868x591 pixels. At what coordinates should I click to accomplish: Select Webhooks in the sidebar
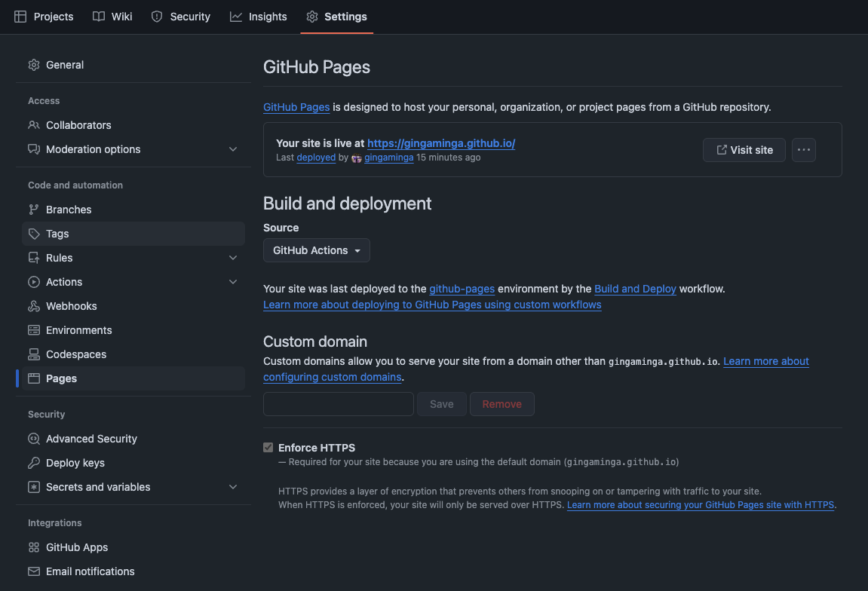tap(133, 306)
